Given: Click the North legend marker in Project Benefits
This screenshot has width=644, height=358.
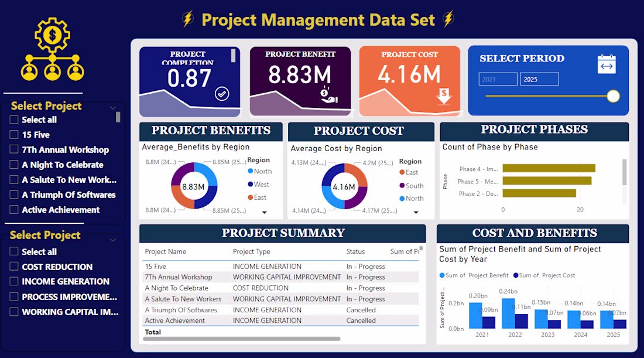Looking at the screenshot, I should pos(251,171).
